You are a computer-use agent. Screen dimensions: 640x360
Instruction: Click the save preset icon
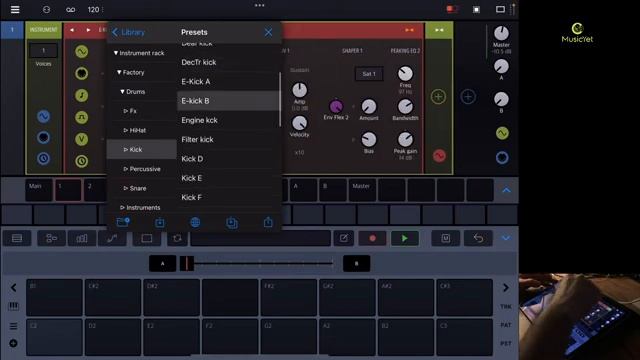(x=160, y=222)
